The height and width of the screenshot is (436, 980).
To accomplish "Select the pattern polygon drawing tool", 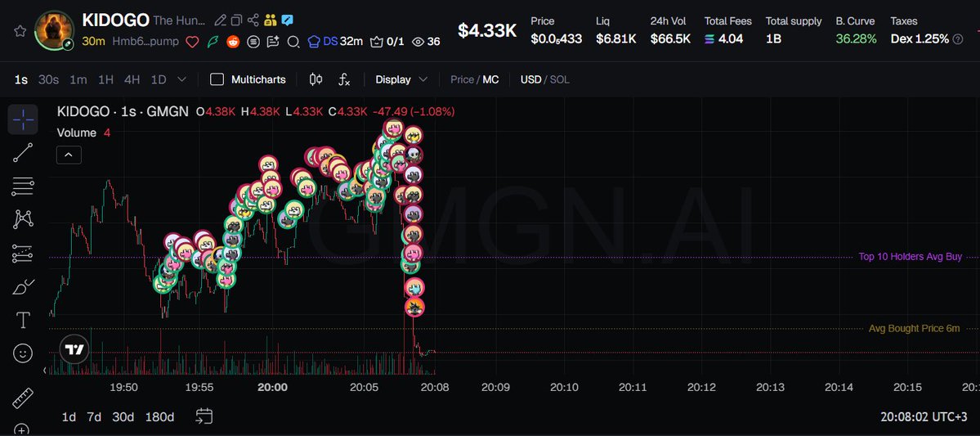I will [23, 219].
